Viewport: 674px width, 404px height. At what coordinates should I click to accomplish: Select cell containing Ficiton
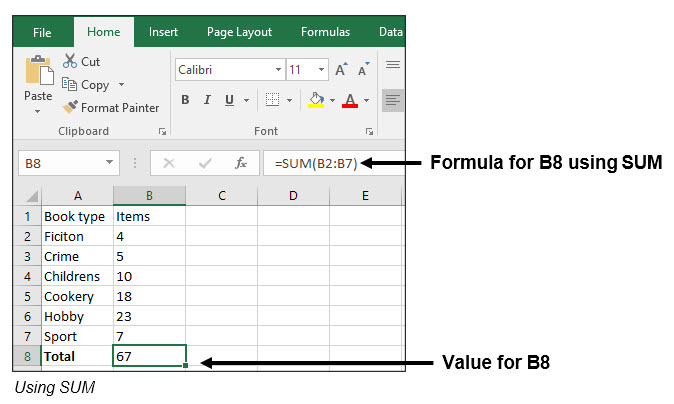tap(77, 236)
